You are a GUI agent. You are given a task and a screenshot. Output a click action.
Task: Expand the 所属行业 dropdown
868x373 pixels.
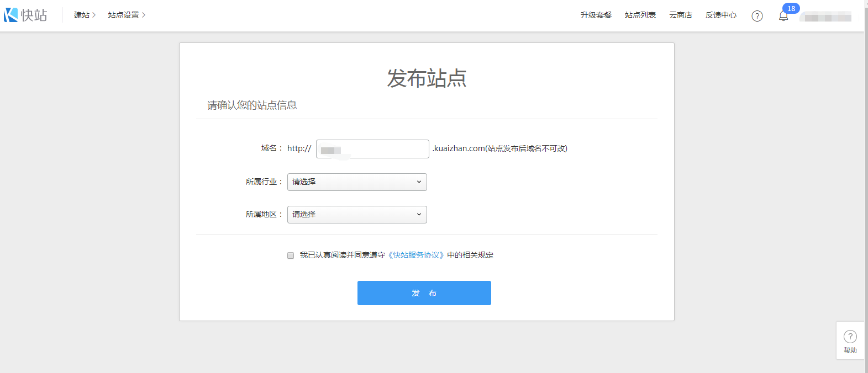point(357,182)
